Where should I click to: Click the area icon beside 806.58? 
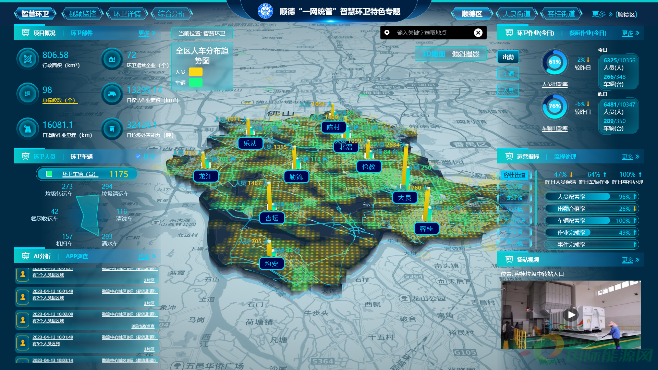28,59
